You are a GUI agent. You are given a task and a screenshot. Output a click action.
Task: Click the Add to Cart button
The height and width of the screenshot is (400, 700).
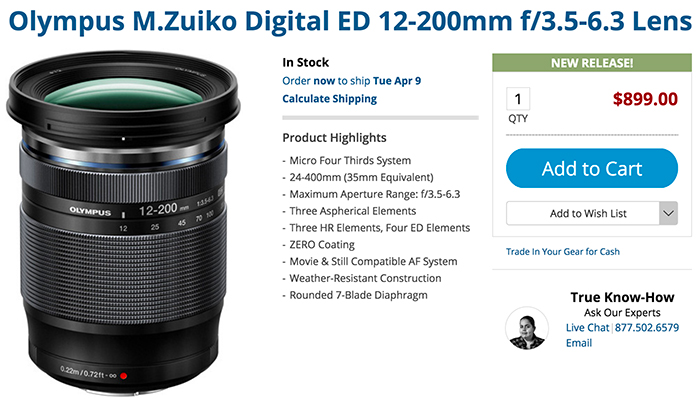592,168
